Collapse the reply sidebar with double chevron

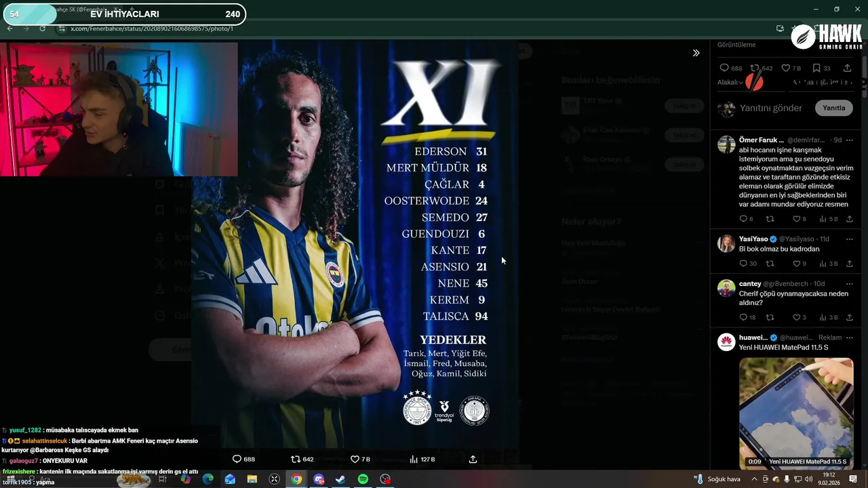(696, 53)
